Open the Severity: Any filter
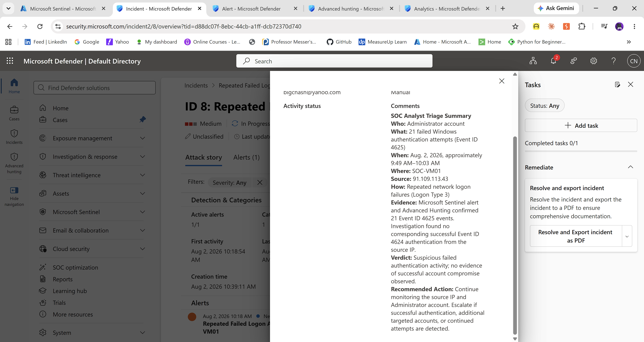644x342 pixels. [x=229, y=183]
